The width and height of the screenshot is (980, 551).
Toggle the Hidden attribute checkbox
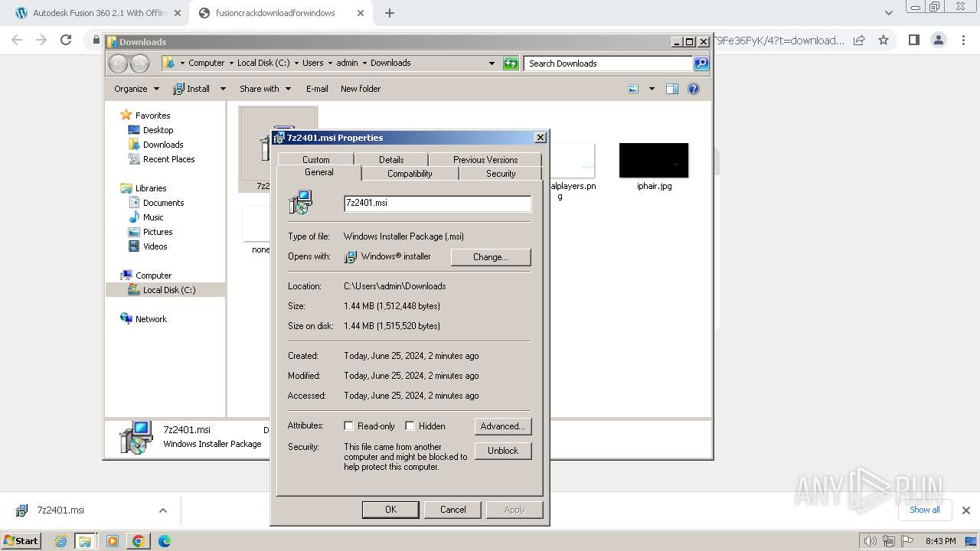(x=410, y=426)
